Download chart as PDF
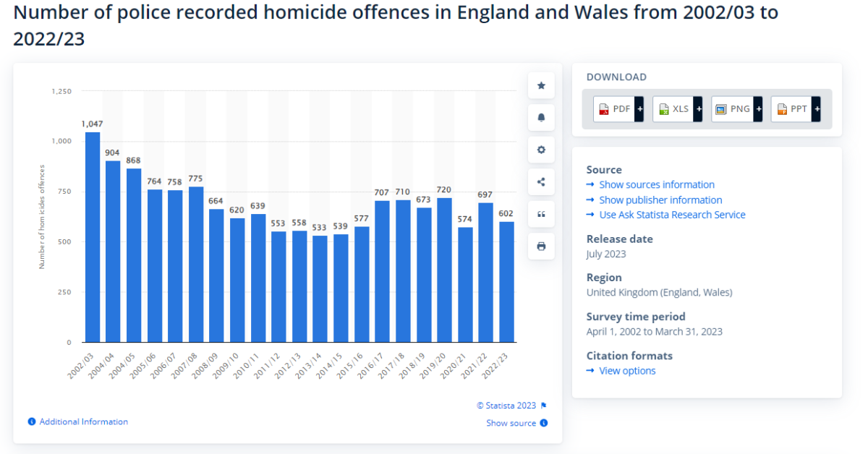 (x=614, y=109)
